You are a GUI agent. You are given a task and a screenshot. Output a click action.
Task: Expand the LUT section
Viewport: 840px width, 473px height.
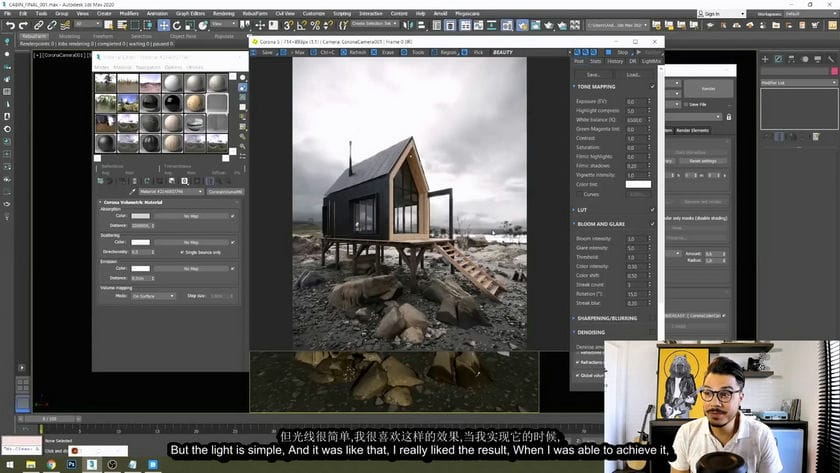[x=574, y=209]
